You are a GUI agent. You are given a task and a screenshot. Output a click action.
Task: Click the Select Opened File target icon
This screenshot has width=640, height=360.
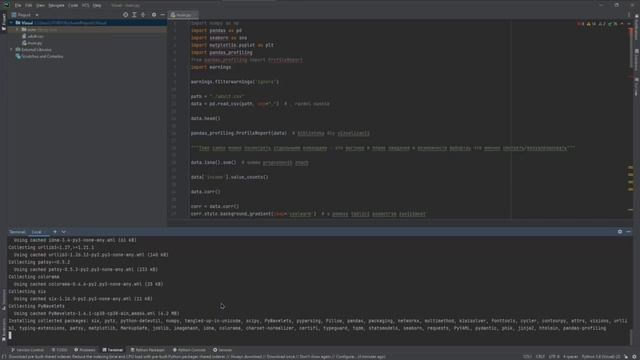pos(125,15)
